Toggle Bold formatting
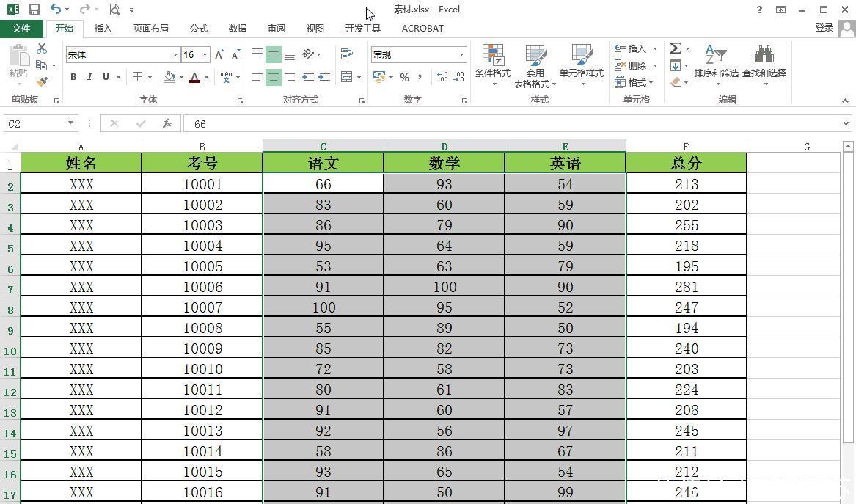This screenshot has width=856, height=504. [73, 77]
